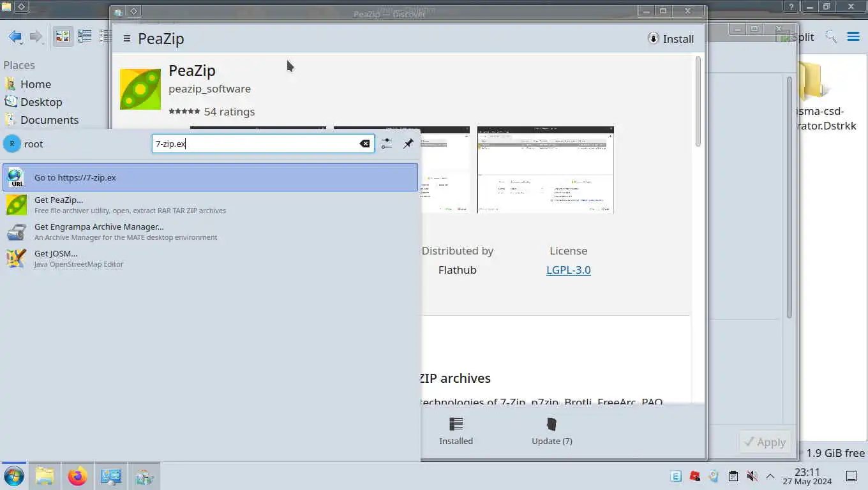868x490 pixels.
Task: Open the third PeaZip screenshot thumbnail
Action: [546, 169]
